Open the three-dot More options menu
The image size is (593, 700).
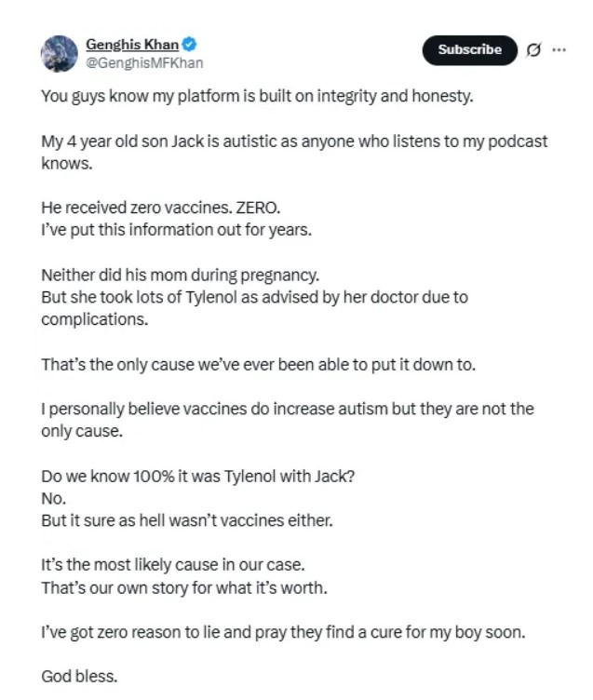tap(559, 50)
